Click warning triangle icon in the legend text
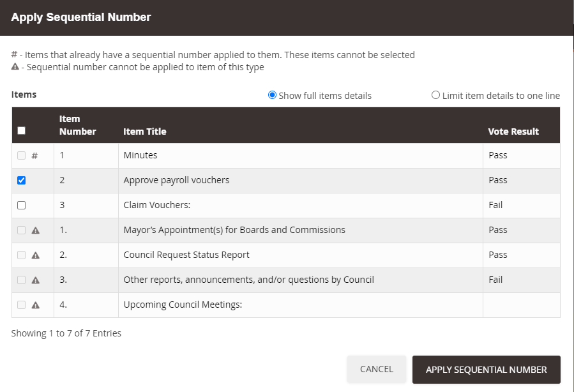The image size is (574, 392). pos(15,66)
